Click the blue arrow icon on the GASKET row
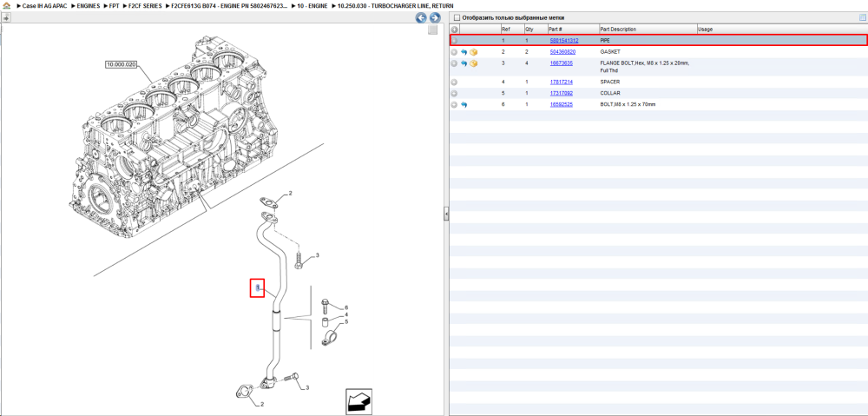 tap(464, 52)
